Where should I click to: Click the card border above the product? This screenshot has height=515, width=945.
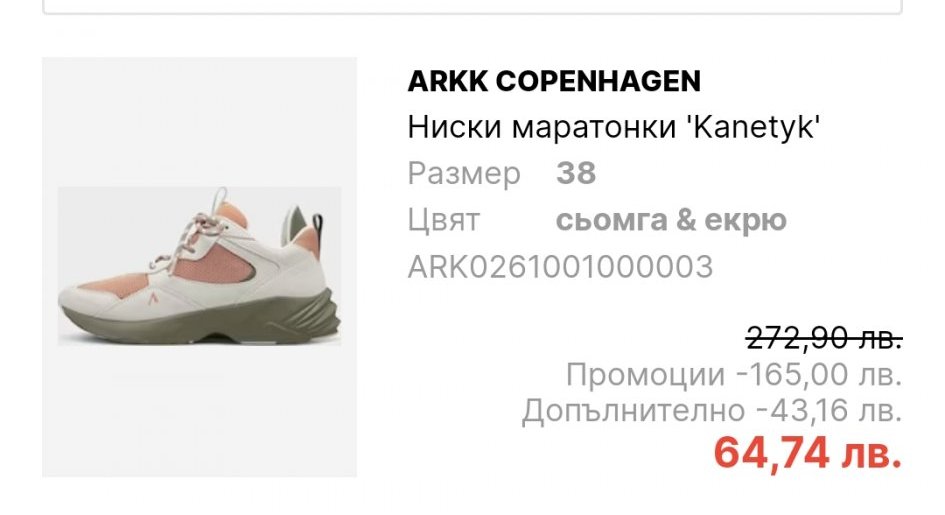(x=472, y=11)
